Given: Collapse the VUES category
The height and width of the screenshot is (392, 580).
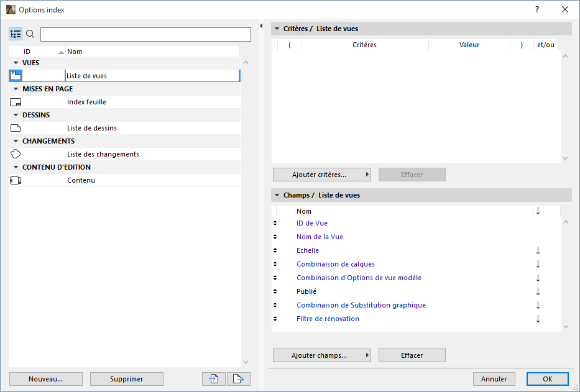Looking at the screenshot, I should pyautogui.click(x=15, y=62).
